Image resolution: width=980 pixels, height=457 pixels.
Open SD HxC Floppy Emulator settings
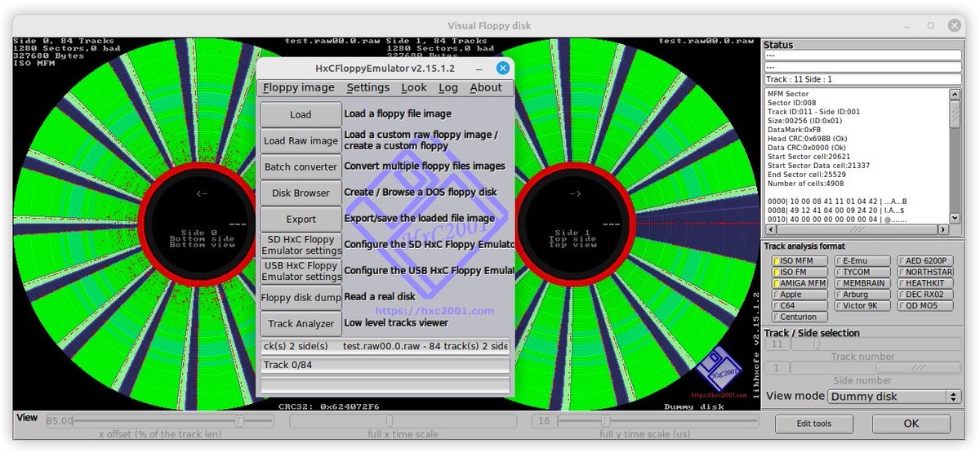pyautogui.click(x=301, y=245)
